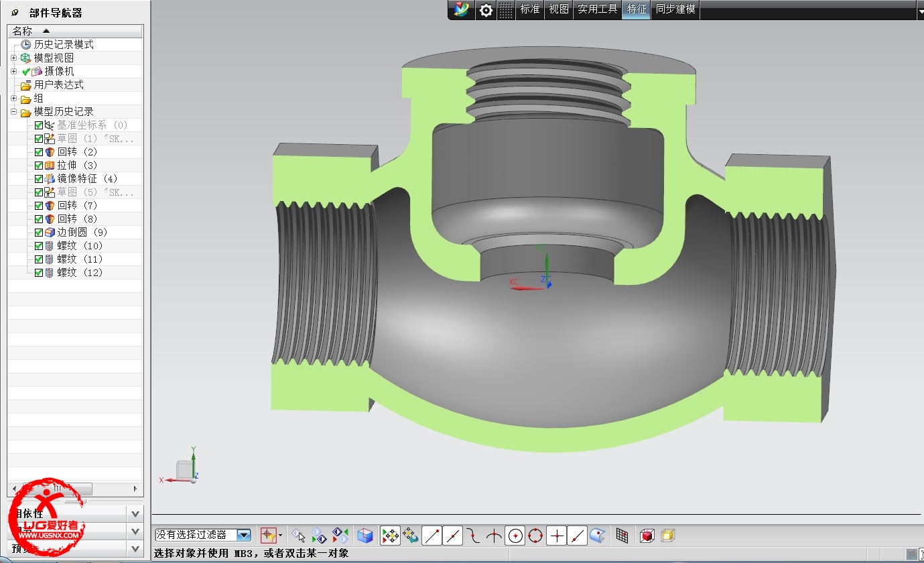This screenshot has width=924, height=563.
Task: Toggle checkbox for 草图 (1)
Action: 39,138
